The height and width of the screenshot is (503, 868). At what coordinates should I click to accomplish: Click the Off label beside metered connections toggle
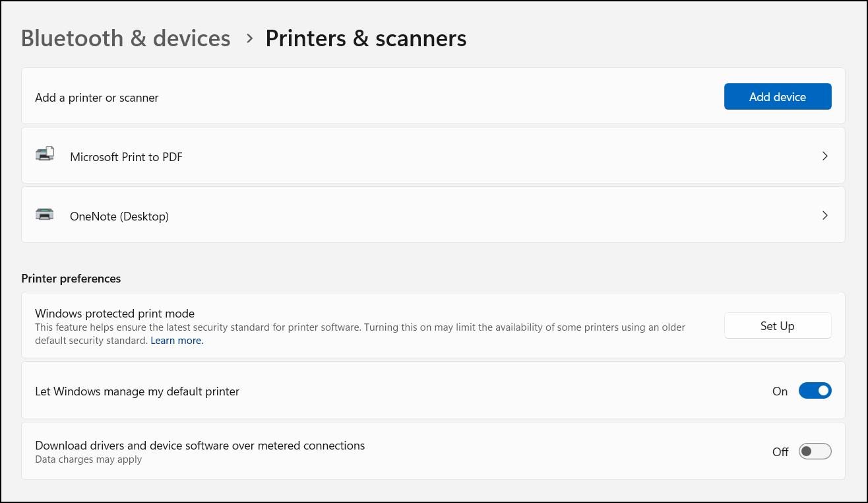click(780, 452)
